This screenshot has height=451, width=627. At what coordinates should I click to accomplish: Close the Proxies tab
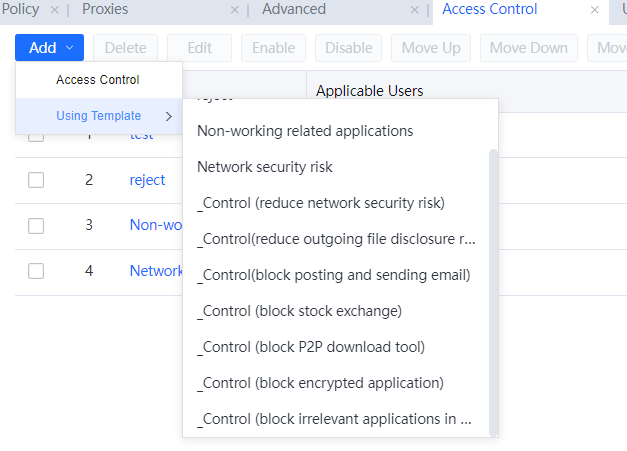[235, 10]
